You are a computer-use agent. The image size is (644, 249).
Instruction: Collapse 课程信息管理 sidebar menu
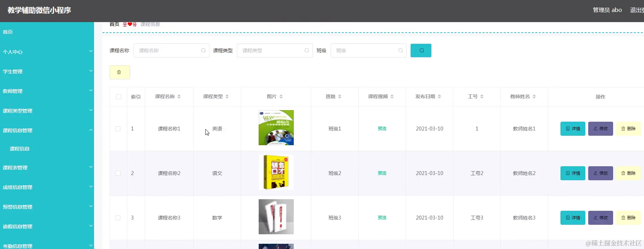(x=47, y=130)
